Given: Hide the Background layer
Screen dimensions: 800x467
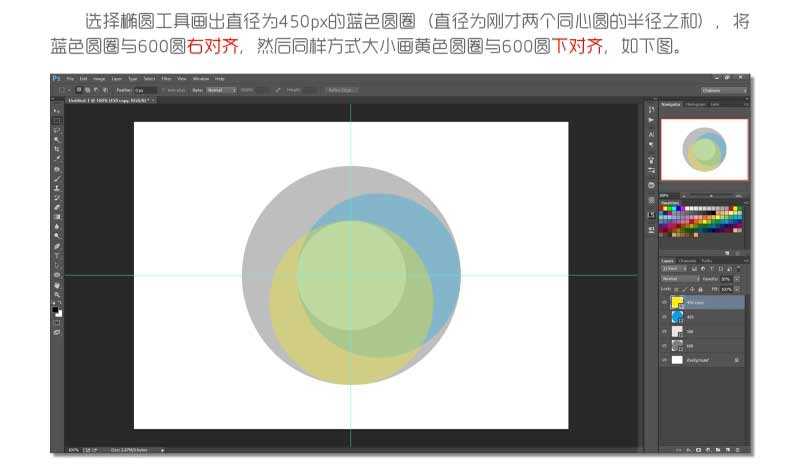Looking at the screenshot, I should point(664,358).
